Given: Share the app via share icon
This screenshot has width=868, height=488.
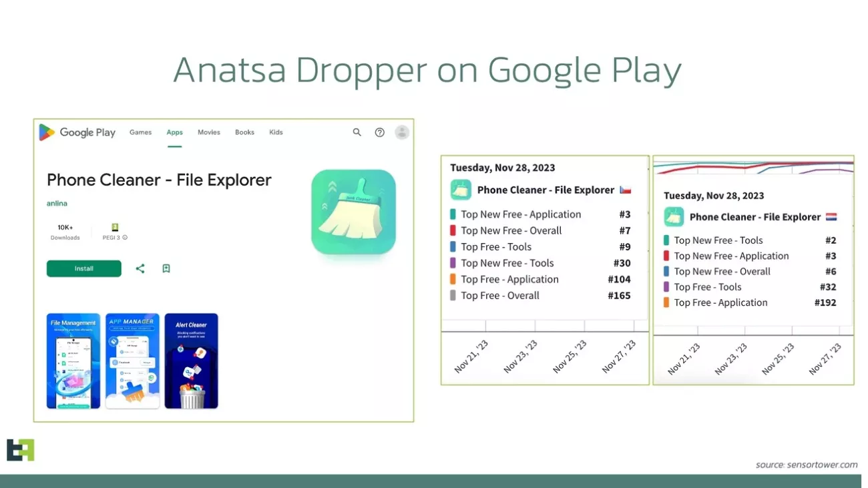Looking at the screenshot, I should (140, 268).
